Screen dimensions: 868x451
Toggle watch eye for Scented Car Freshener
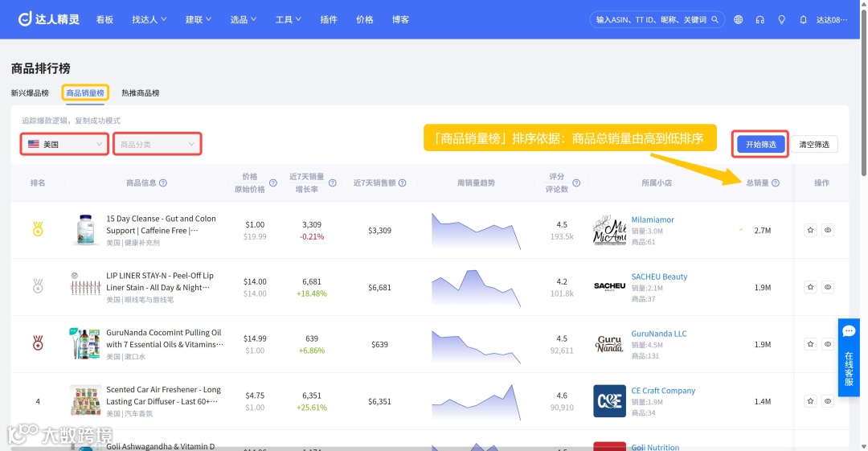828,401
